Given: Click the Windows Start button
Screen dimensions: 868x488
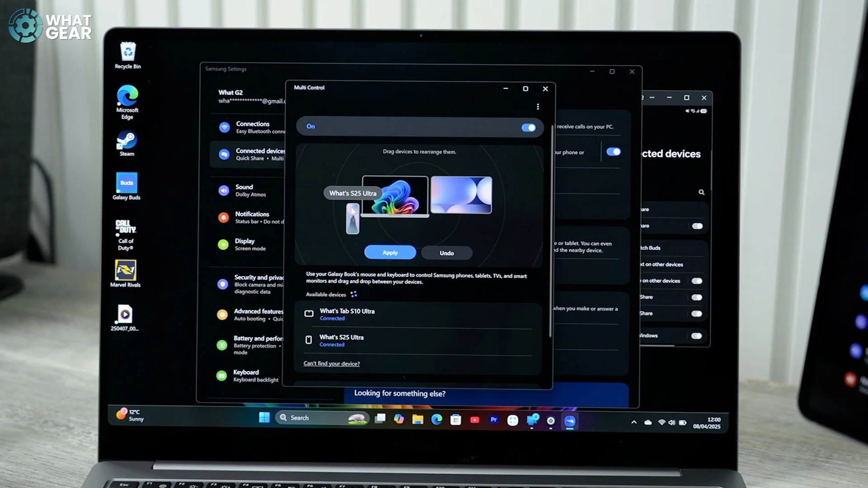Looking at the screenshot, I should coord(264,418).
